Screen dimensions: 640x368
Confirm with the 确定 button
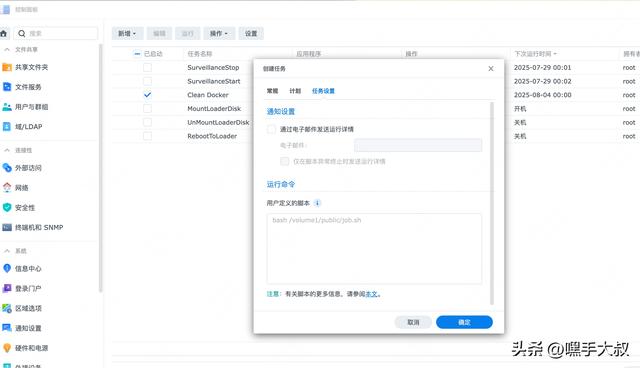point(464,322)
